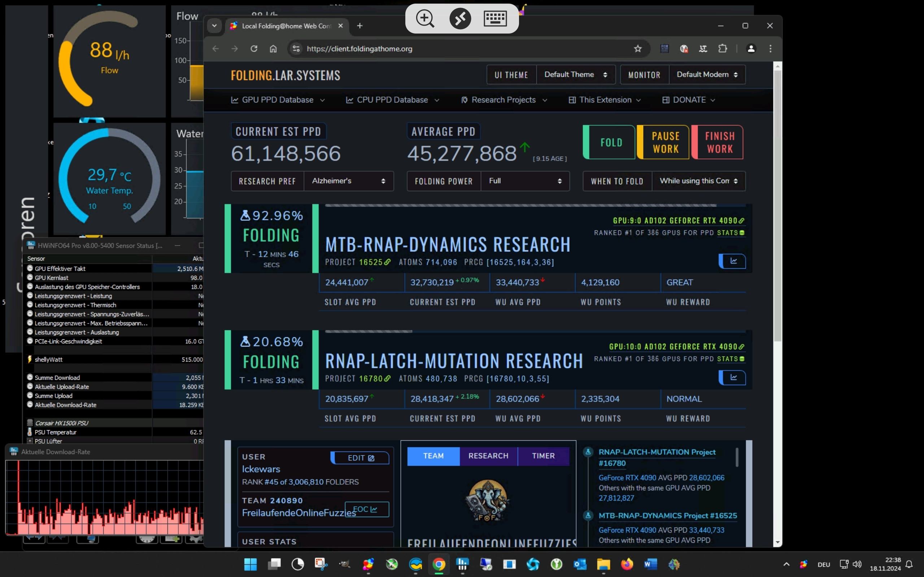Viewport: 924px width, 577px height.
Task: Bookmark page with the star icon
Action: tap(638, 48)
